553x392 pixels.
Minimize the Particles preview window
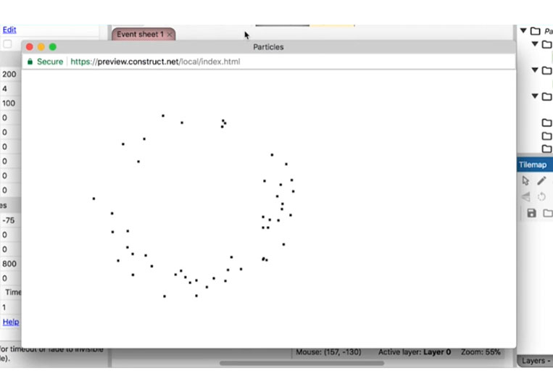point(41,47)
